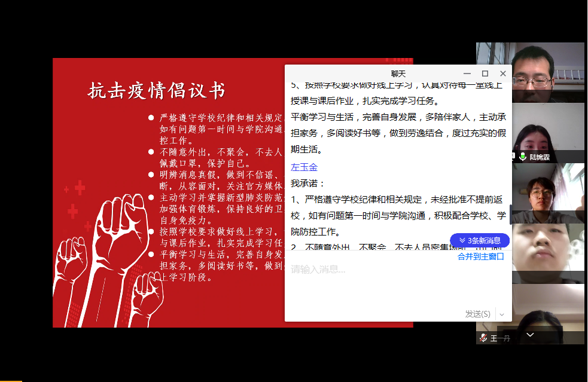Close the 聊天 chat window
Image resolution: width=588 pixels, height=382 pixels.
pos(503,74)
